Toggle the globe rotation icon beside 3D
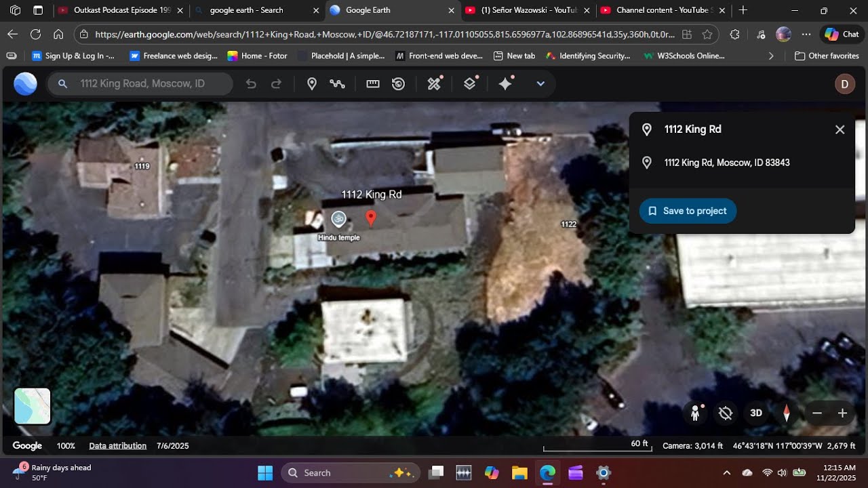 click(x=726, y=413)
